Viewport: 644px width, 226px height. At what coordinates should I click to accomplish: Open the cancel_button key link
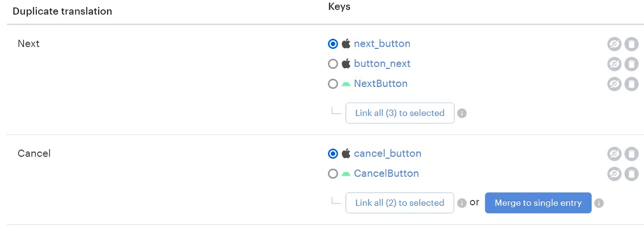[x=387, y=154]
